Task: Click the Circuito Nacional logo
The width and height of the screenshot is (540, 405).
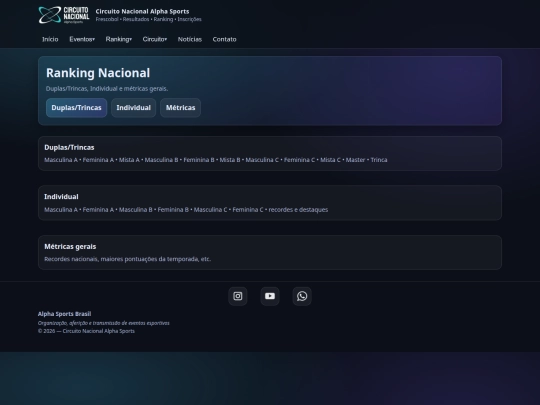Action: [64, 15]
